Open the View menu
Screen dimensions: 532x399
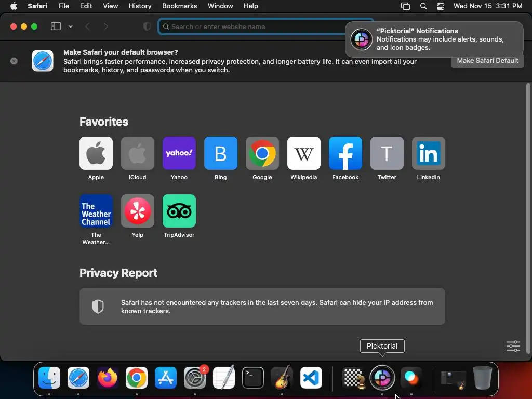coord(110,6)
